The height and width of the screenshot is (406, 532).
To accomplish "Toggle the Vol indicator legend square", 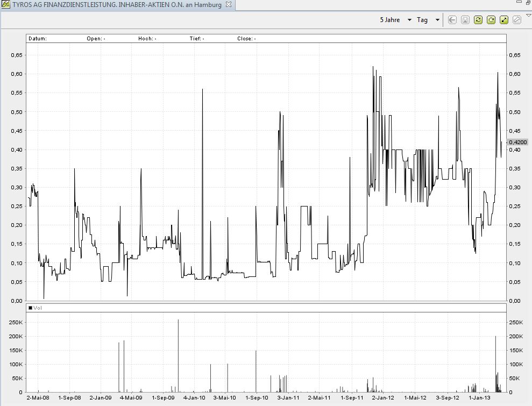I will click(30, 308).
